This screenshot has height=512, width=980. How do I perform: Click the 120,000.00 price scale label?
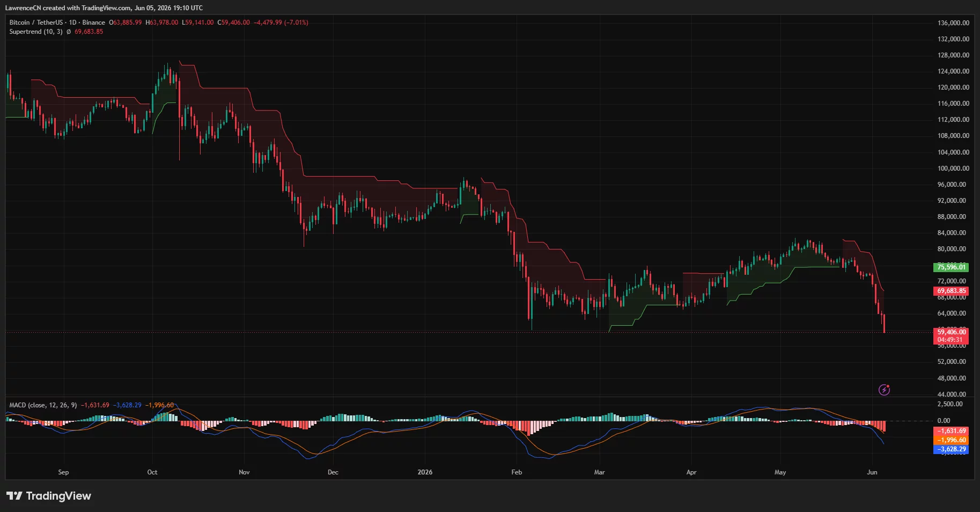tap(953, 87)
